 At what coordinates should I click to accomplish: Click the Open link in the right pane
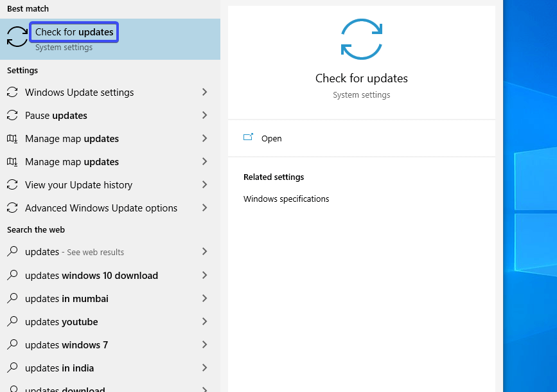271,138
